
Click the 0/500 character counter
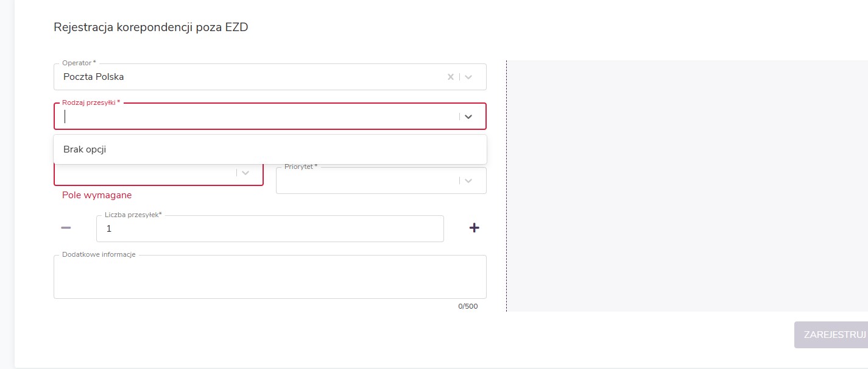(x=468, y=306)
